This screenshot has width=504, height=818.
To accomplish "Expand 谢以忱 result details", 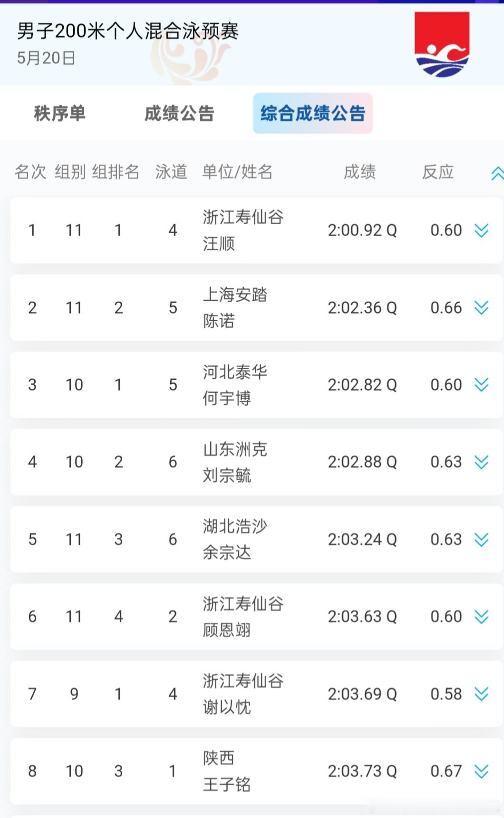I will tap(481, 694).
